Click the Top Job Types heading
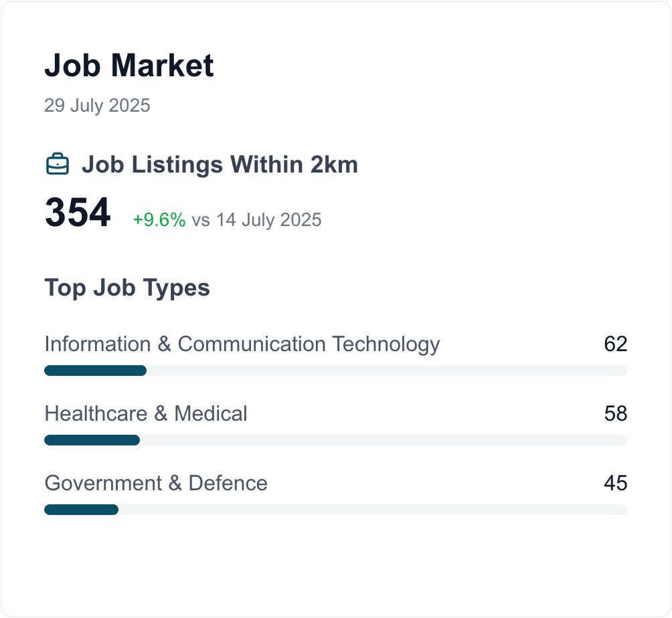The width and height of the screenshot is (672, 618). point(127,288)
